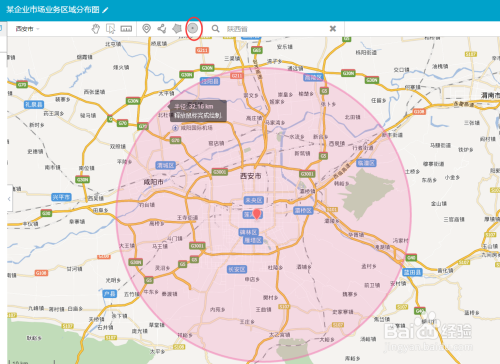Viewport: 500px width, 364px height.
Task: Click the 蓝田县 blue label
Action: [x=413, y=272]
